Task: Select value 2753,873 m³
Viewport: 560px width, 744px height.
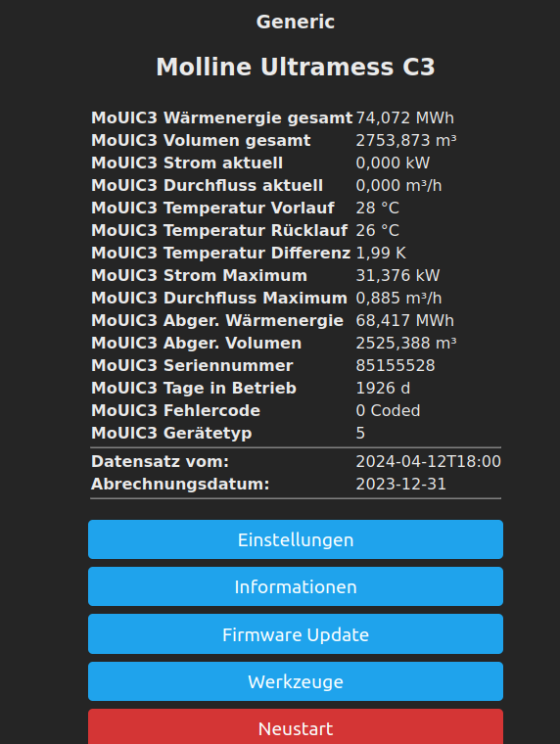Action: [x=406, y=140]
